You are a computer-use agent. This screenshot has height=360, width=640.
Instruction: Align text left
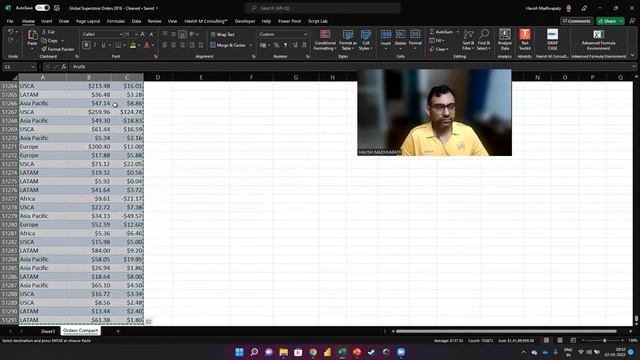pyautogui.click(x=165, y=45)
